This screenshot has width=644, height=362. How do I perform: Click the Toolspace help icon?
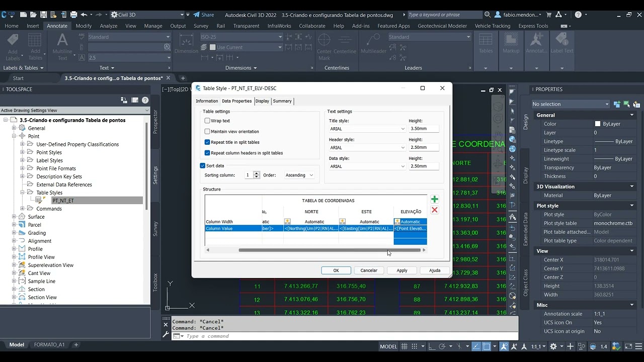[145, 100]
